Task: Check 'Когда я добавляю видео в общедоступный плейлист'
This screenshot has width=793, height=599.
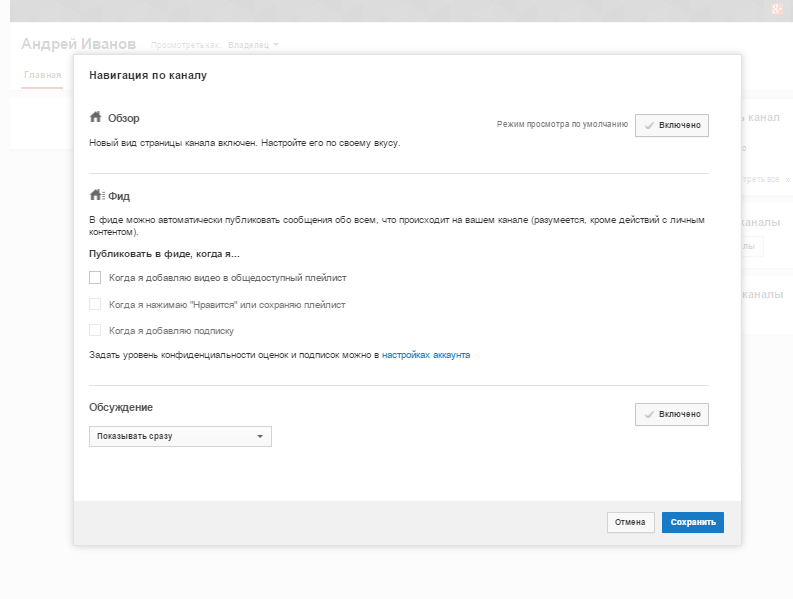Action: coord(95,277)
